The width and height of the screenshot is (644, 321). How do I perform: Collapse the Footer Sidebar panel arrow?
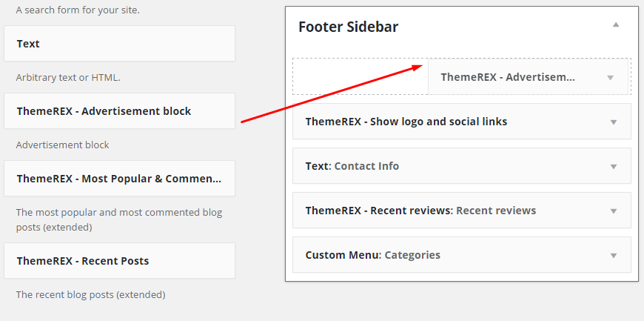tap(615, 24)
